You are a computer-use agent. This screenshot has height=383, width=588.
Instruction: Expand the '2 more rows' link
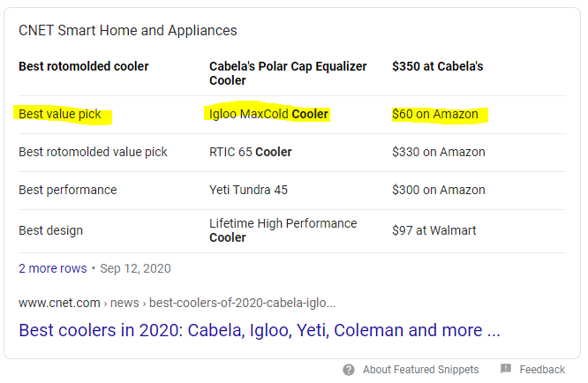point(52,268)
